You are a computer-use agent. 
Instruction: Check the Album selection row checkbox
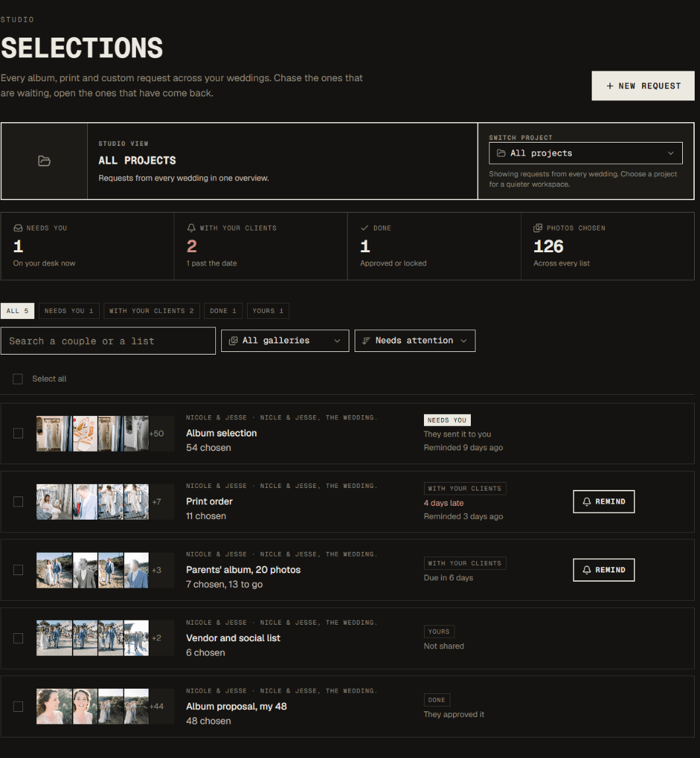pyautogui.click(x=18, y=434)
